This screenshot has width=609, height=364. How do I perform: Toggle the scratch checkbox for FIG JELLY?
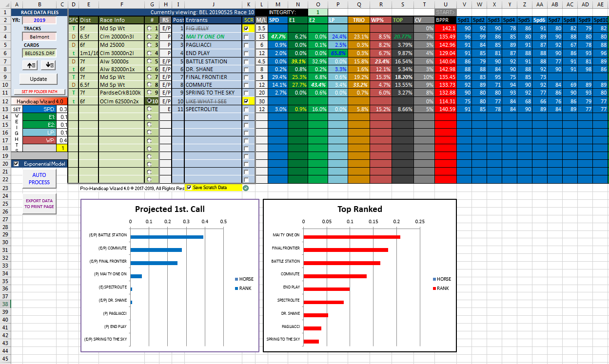coord(246,29)
